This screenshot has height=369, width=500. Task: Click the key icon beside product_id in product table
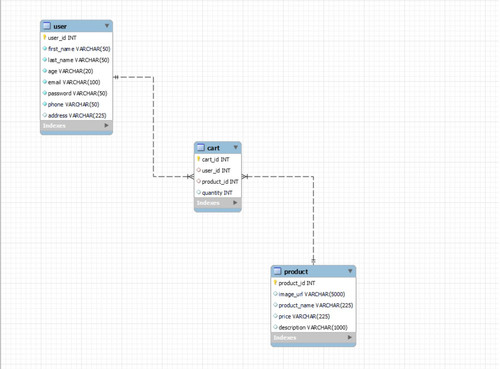(x=275, y=283)
